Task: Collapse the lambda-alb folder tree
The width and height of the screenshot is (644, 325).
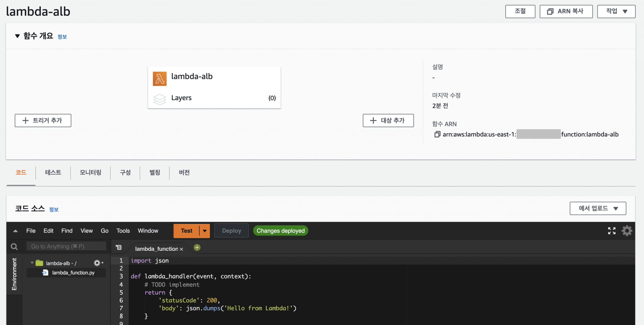Action: coord(31,263)
